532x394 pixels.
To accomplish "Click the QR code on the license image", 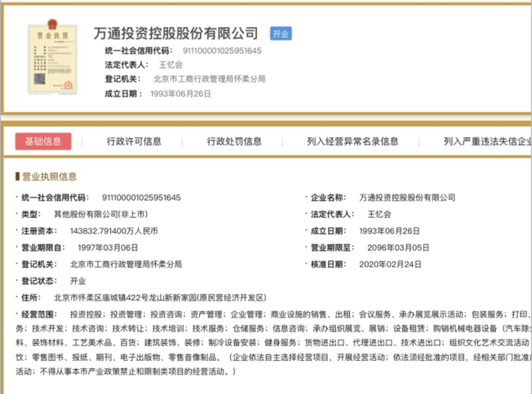I will click(40, 79).
